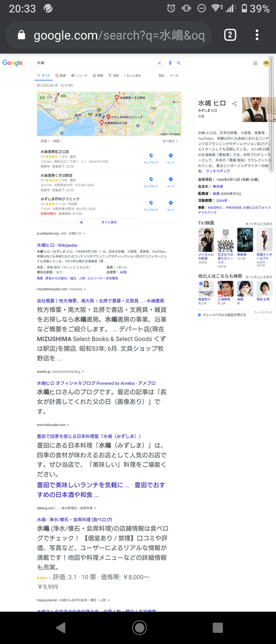Open website for みずしま内科クリニック

(x=151, y=205)
